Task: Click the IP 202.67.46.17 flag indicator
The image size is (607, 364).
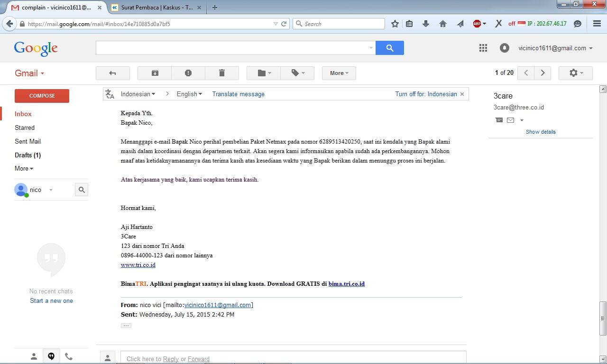Action: point(542,24)
